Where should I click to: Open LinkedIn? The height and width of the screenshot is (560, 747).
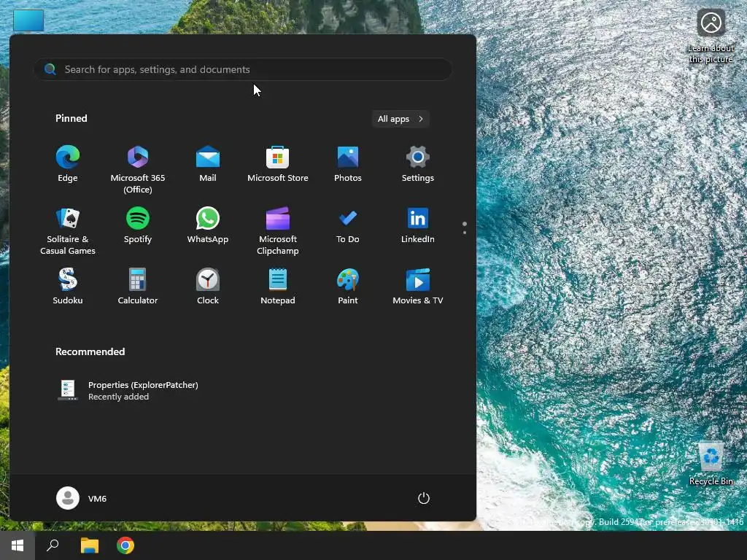418,225
